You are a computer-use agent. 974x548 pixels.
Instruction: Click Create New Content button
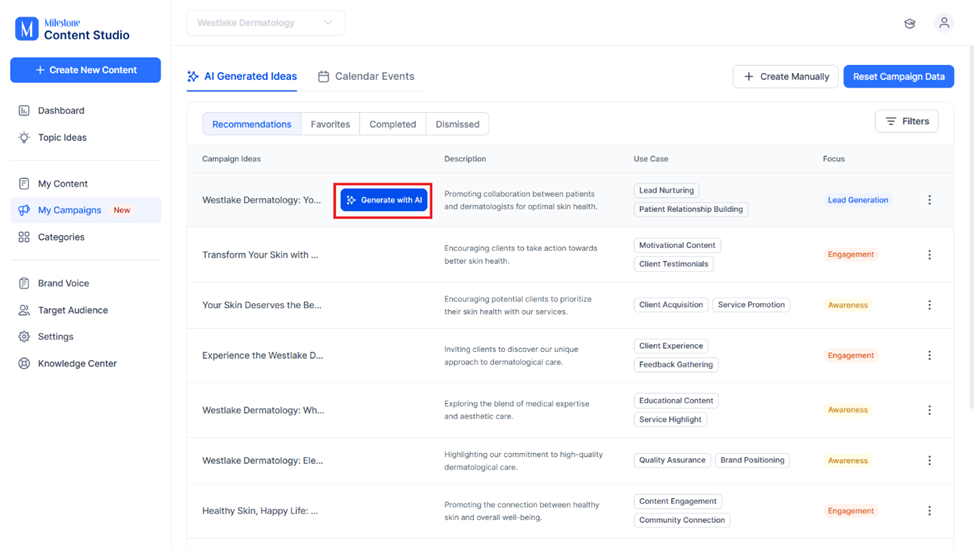pos(86,70)
